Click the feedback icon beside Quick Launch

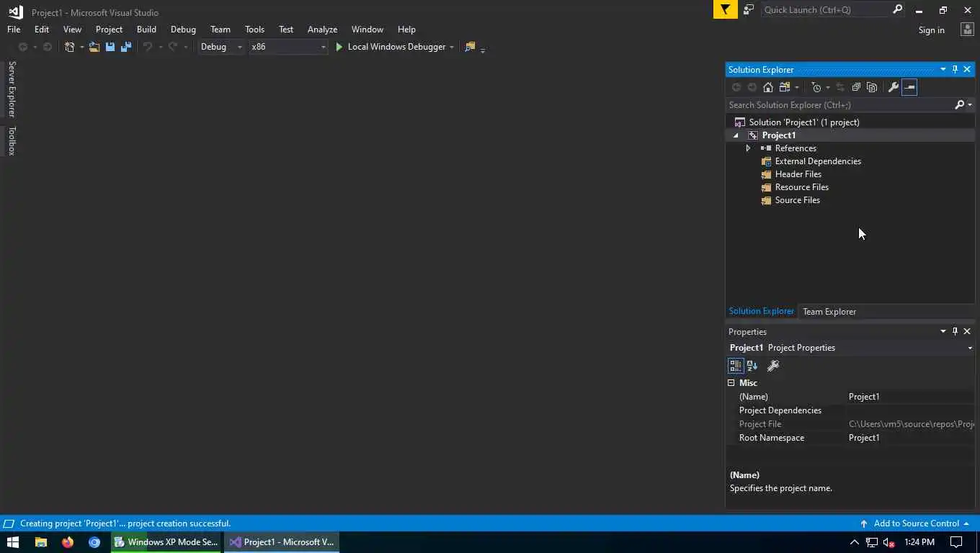(x=749, y=9)
